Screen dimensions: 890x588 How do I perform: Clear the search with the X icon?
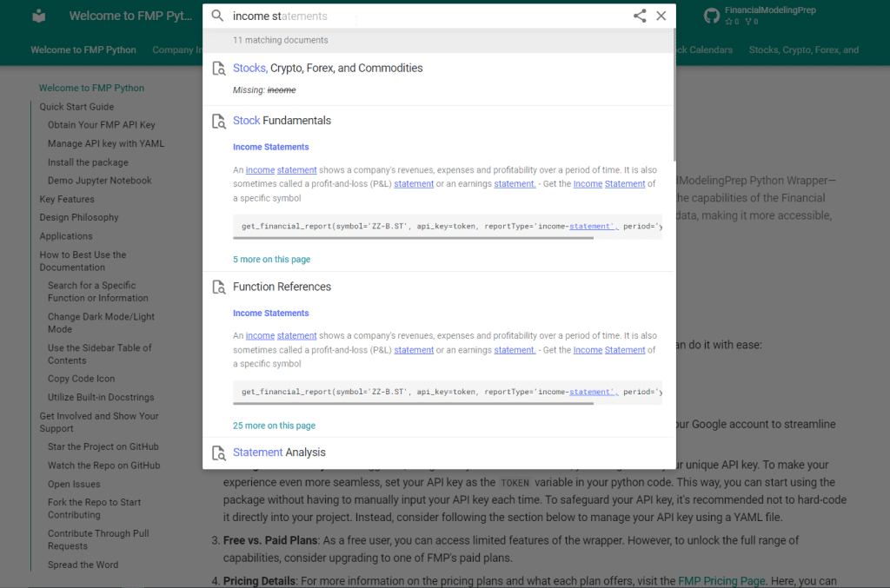point(661,16)
